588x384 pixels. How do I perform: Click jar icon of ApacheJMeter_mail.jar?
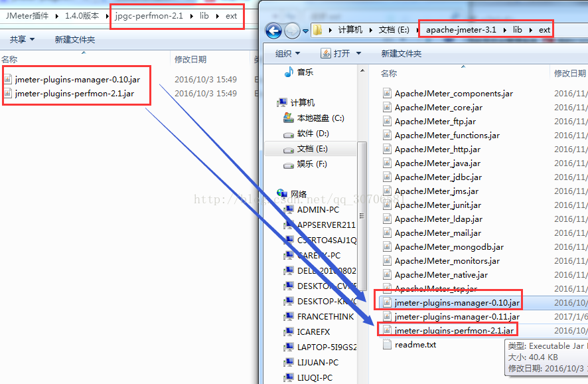[x=387, y=233]
